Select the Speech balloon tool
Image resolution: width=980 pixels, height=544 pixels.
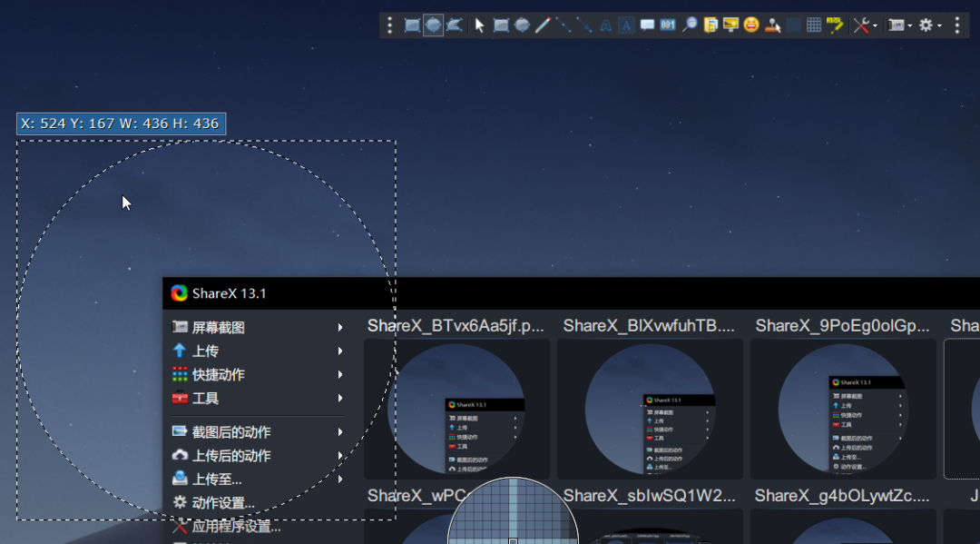pos(648,25)
